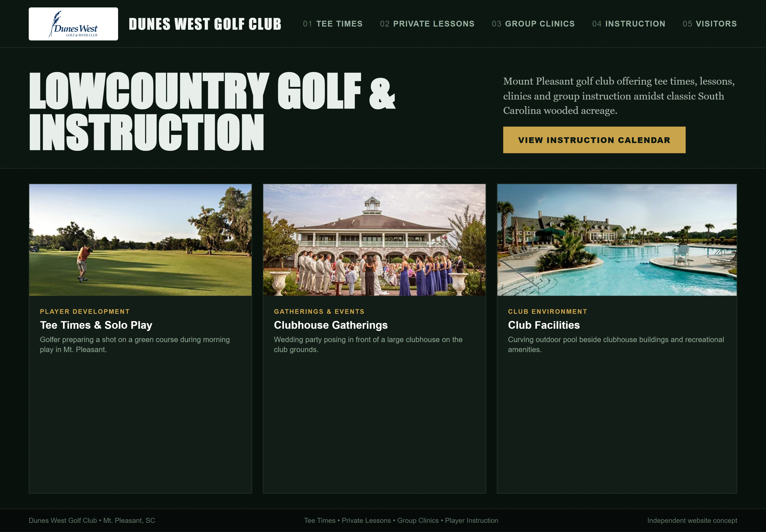The height and width of the screenshot is (532, 766).
Task: Open the Private Lessons nav item
Action: pos(427,24)
